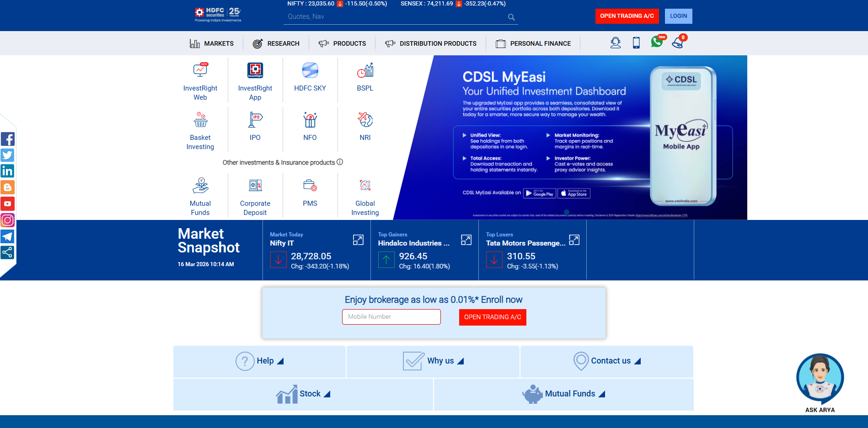
Task: Open the NFO gift icon
Action: pos(310,120)
